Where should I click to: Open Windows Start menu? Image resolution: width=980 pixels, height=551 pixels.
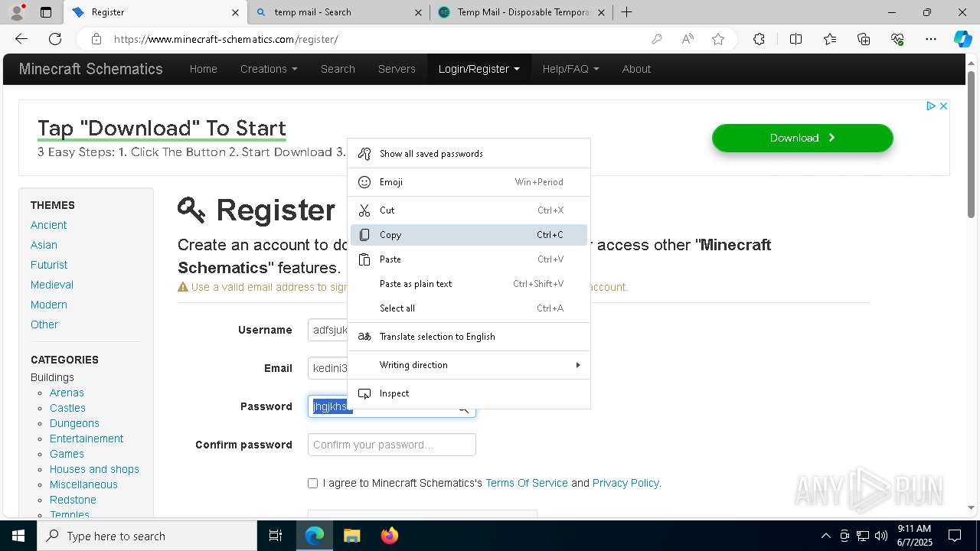(18, 536)
